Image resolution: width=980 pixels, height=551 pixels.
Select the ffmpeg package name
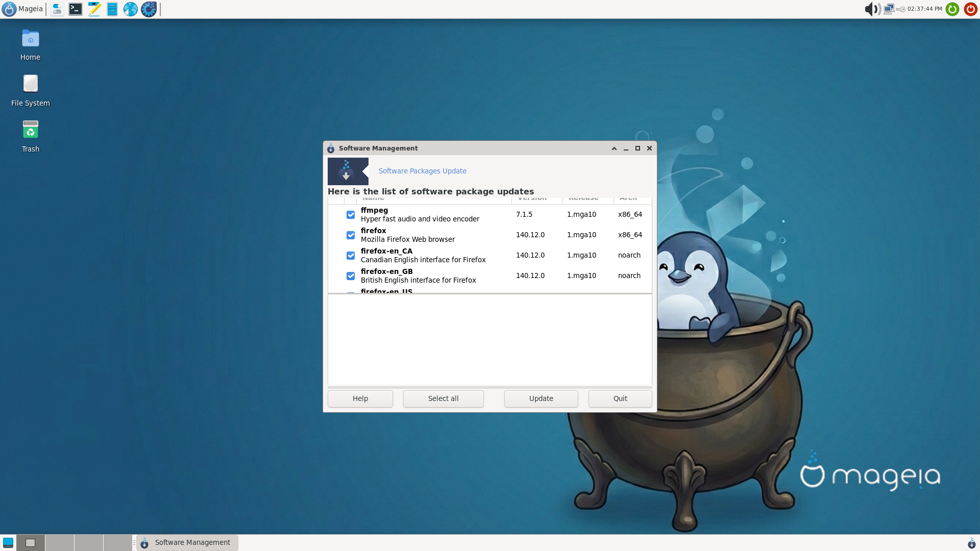(x=374, y=210)
